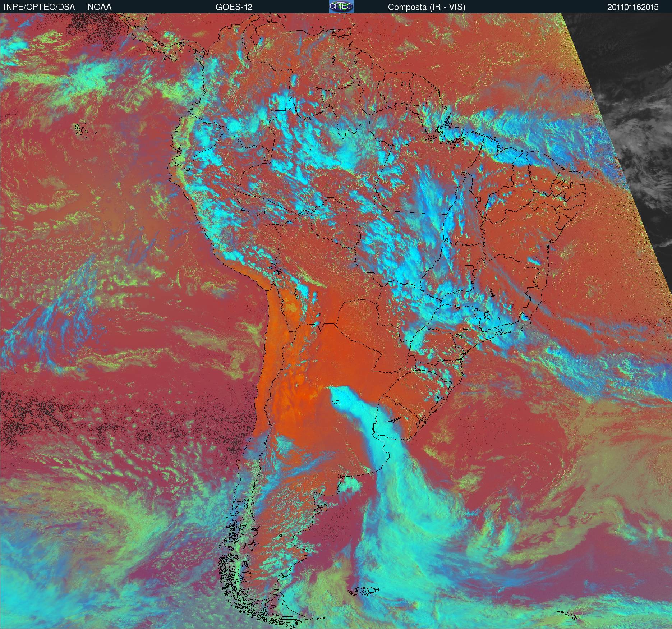Select the Composta (IR - VIS) title
The image size is (672, 629).
pyautogui.click(x=427, y=7)
